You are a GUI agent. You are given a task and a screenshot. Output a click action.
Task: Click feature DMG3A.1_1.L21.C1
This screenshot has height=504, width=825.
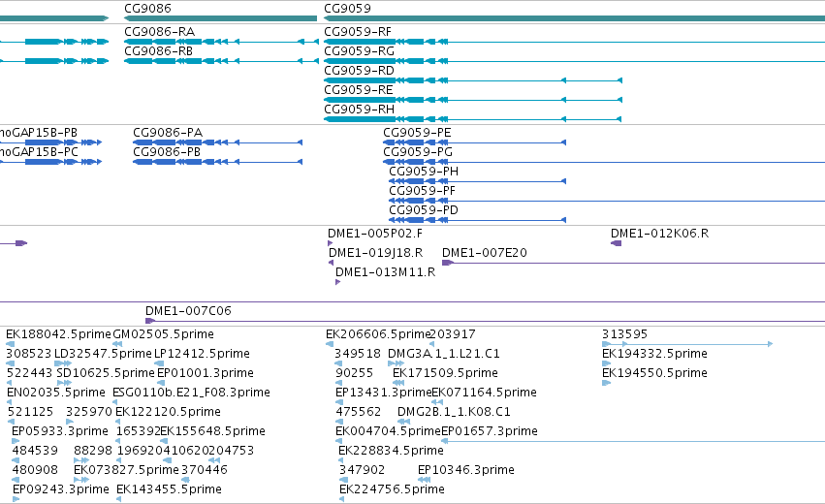[x=444, y=354]
